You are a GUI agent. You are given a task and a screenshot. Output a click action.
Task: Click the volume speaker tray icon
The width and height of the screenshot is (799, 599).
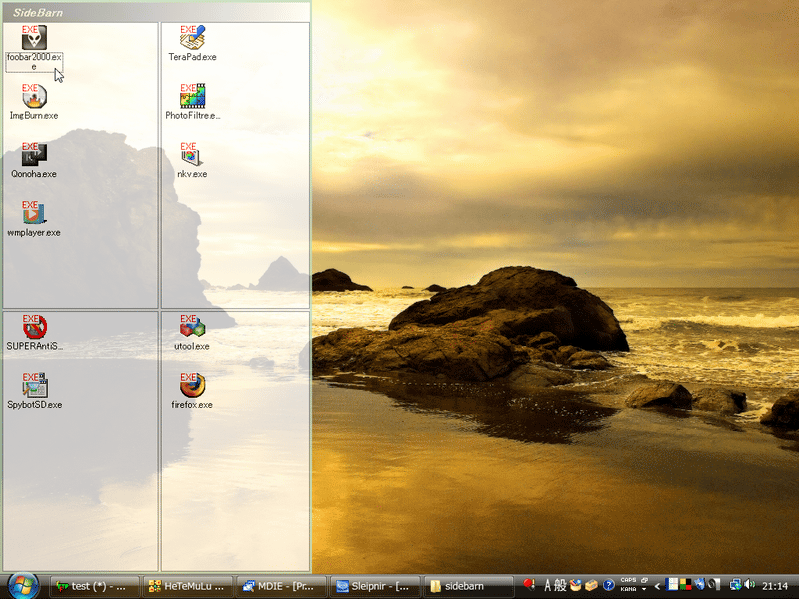tap(749, 585)
